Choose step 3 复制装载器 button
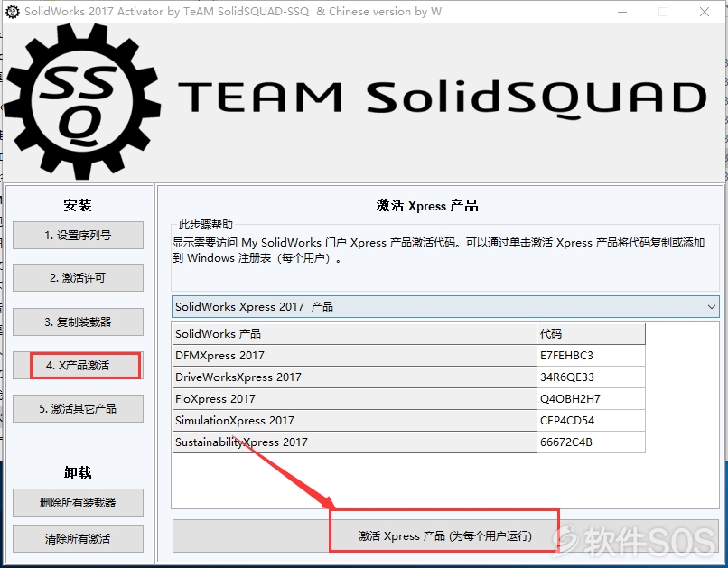728x568 pixels. point(78,321)
